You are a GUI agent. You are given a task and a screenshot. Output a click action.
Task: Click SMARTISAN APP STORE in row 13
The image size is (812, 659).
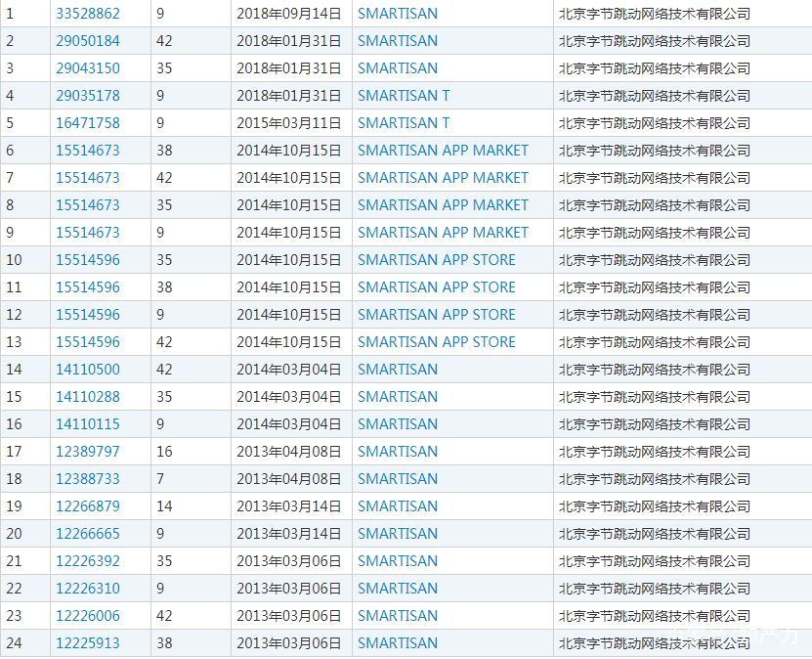(x=437, y=342)
